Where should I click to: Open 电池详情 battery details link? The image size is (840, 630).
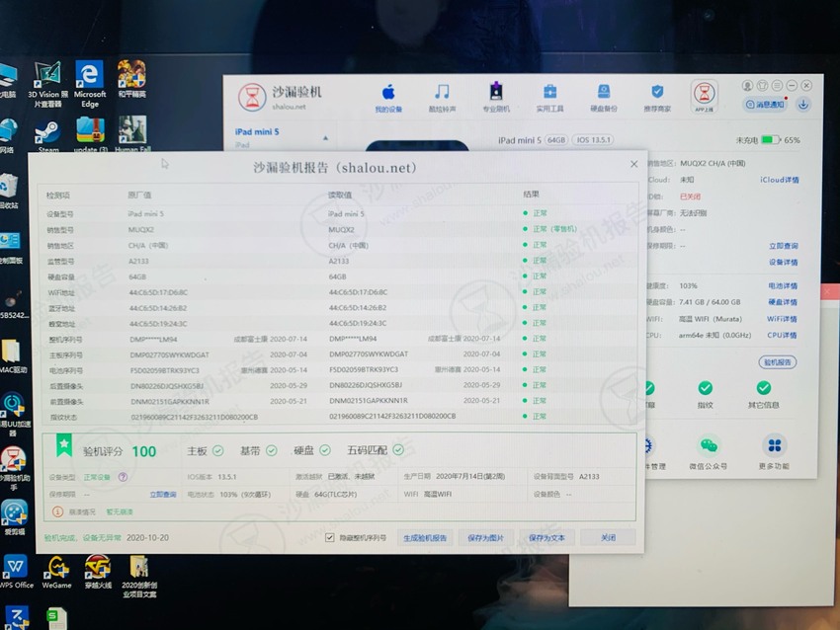pyautogui.click(x=783, y=285)
